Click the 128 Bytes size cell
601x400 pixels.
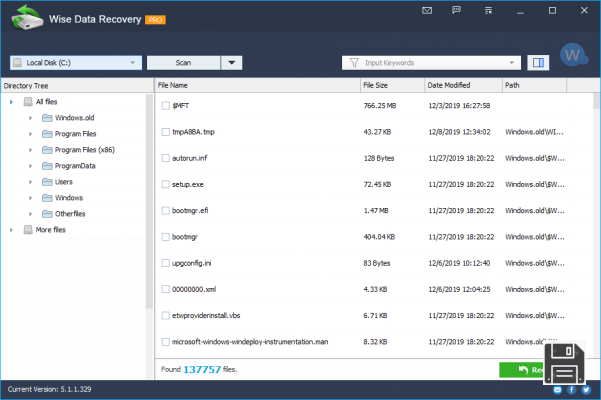point(379,158)
